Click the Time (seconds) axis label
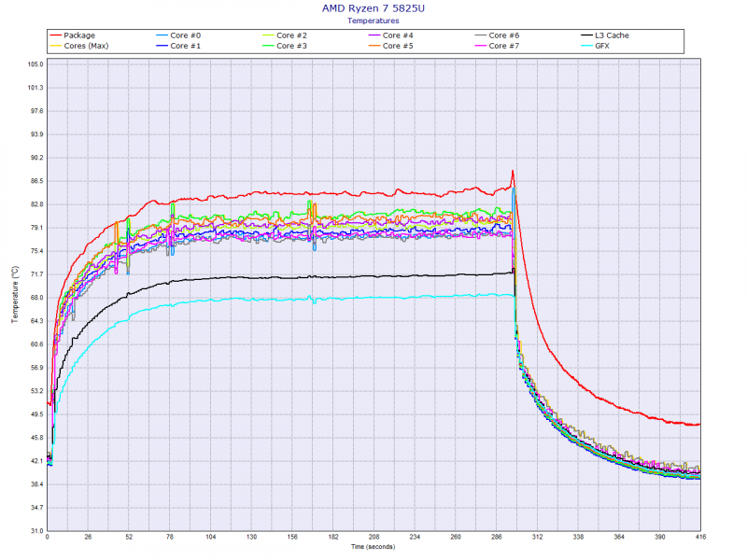Image resolution: width=747 pixels, height=560 pixels. [x=373, y=546]
